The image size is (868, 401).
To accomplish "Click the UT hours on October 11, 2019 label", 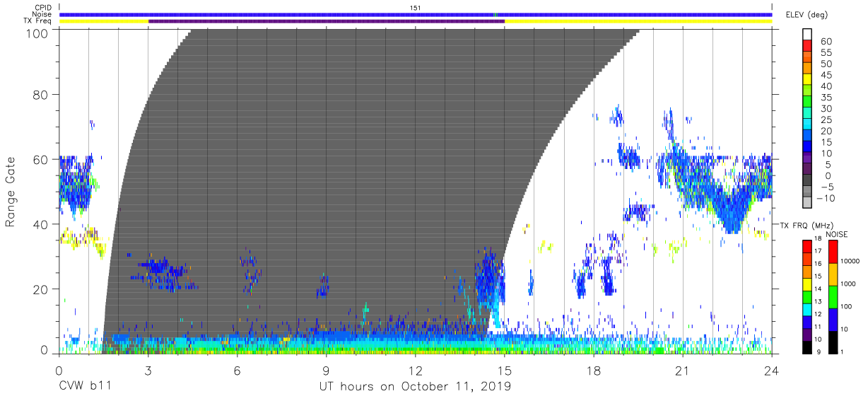I will point(415,387).
